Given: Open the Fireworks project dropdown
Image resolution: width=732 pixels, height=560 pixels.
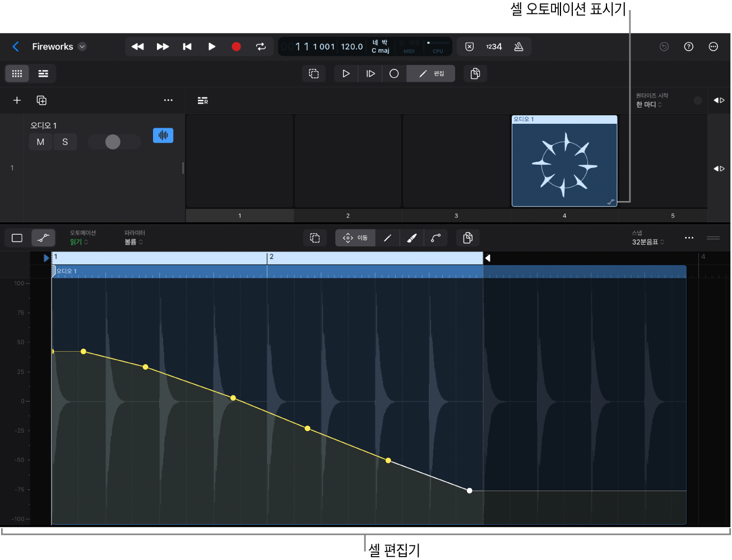Looking at the screenshot, I should tap(82, 46).
